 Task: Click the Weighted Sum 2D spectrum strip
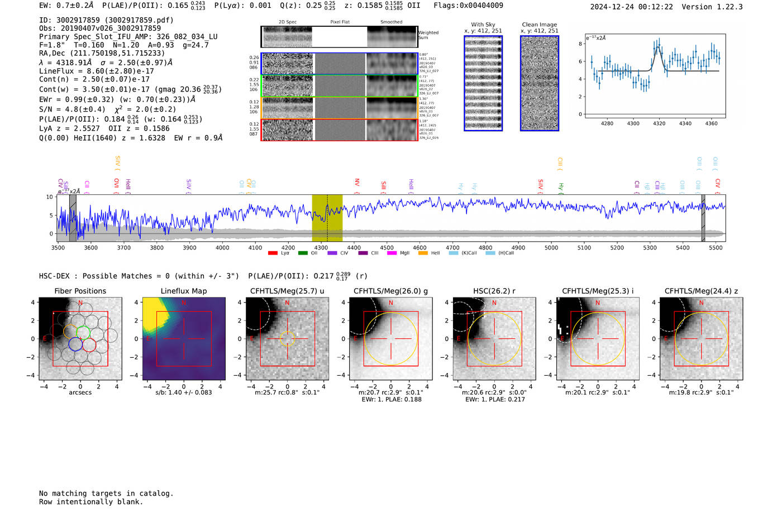pyautogui.click(x=340, y=37)
